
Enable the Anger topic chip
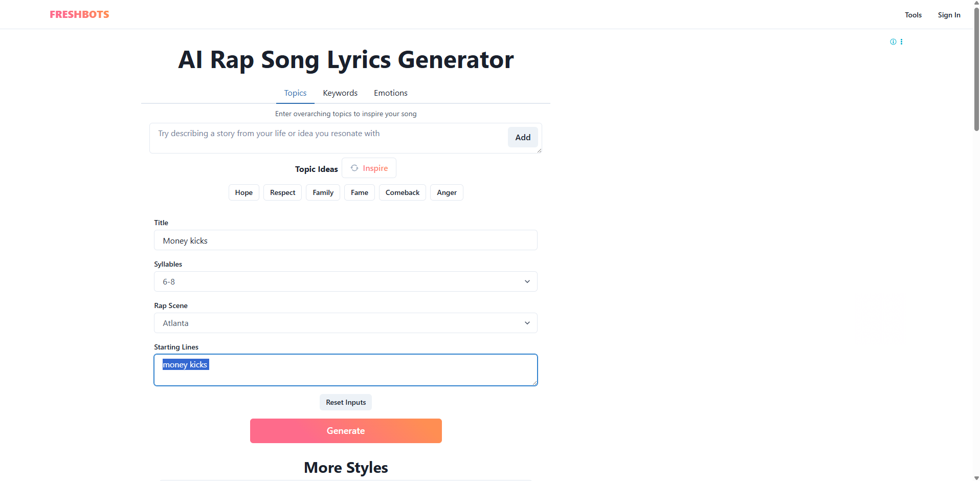[x=446, y=192]
